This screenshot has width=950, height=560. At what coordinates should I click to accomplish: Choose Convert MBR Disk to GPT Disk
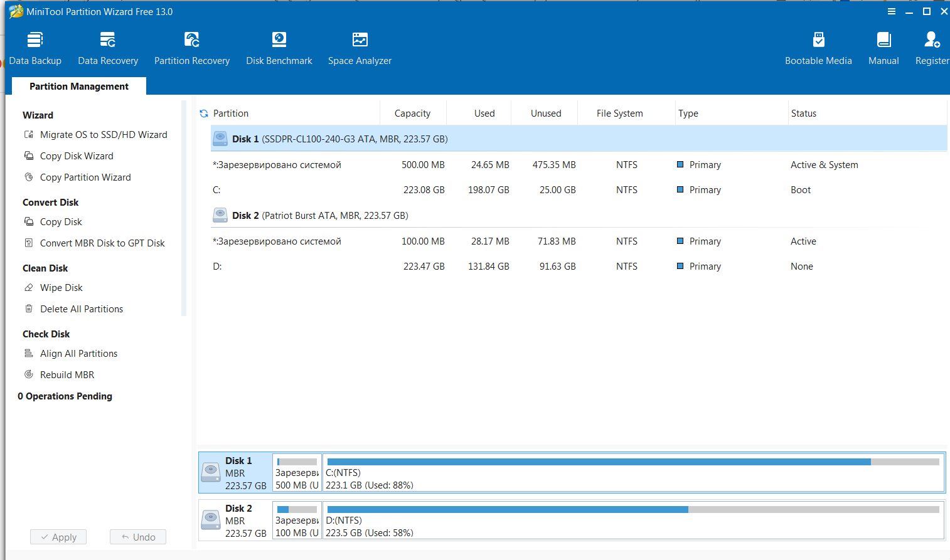pyautogui.click(x=102, y=243)
